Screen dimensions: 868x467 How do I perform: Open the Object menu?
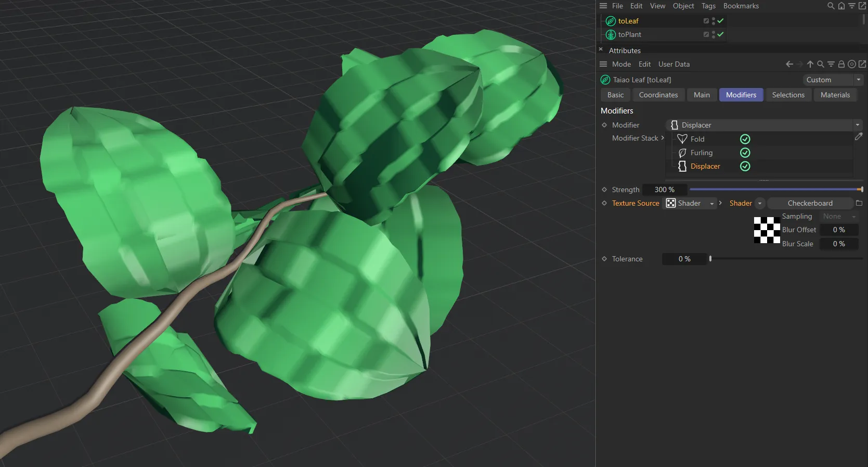click(683, 6)
